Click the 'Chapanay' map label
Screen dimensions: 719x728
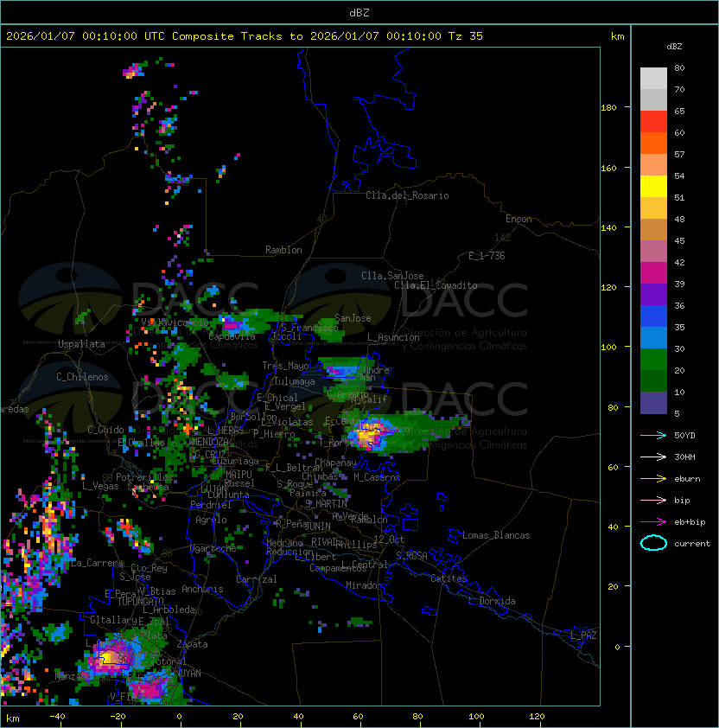pyautogui.click(x=335, y=463)
